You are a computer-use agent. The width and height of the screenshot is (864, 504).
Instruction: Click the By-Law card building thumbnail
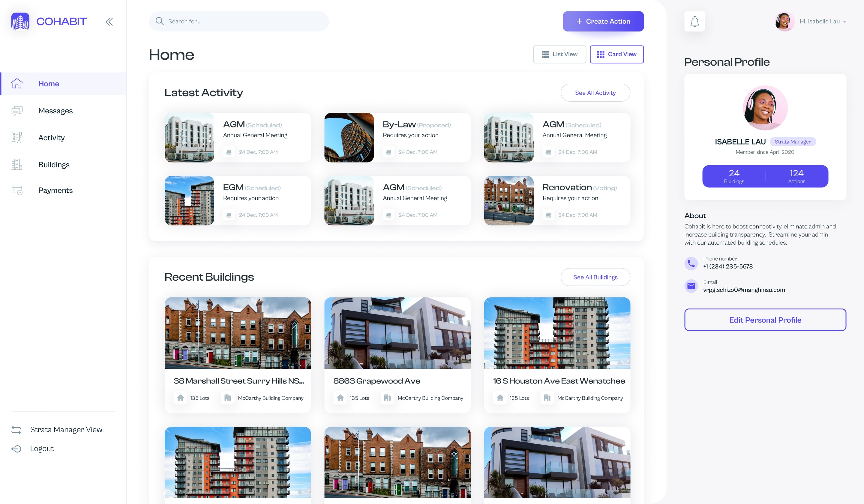click(349, 137)
